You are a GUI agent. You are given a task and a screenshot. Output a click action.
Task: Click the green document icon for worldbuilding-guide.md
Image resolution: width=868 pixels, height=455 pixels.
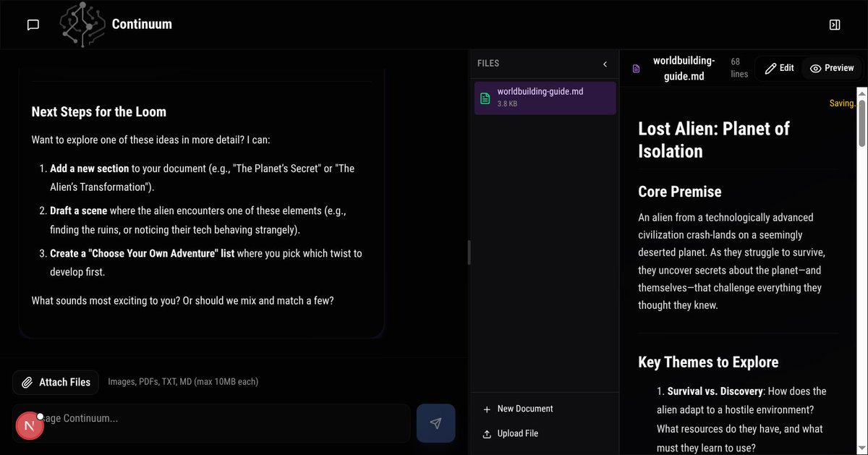point(485,98)
